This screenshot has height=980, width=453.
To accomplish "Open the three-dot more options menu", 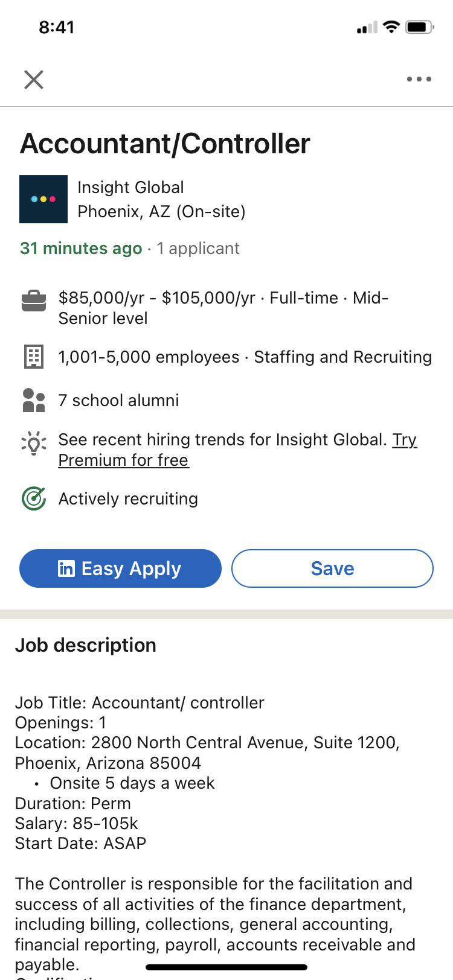I will click(419, 79).
